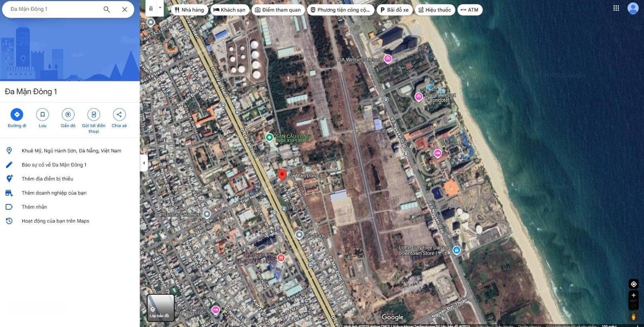Viewport: 644px width, 327px height.
Task: Collapse the side panel with the arrow
Action: 144,163
